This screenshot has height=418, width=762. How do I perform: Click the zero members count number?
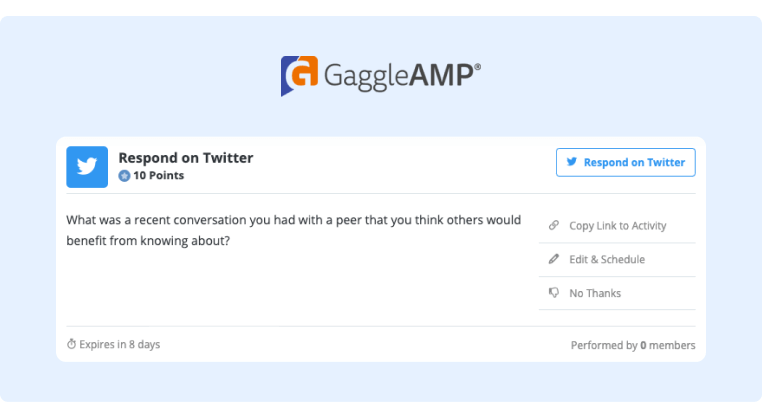click(x=643, y=345)
